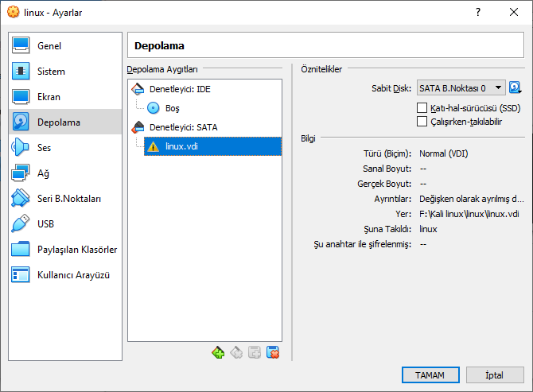
Task: Click the Ses speaker icon
Action: (21, 147)
